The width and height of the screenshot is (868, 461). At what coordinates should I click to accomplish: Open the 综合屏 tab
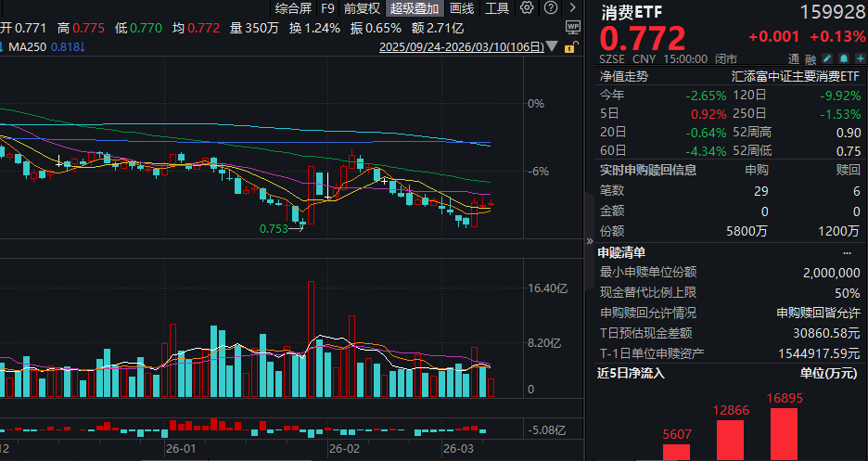(x=293, y=8)
